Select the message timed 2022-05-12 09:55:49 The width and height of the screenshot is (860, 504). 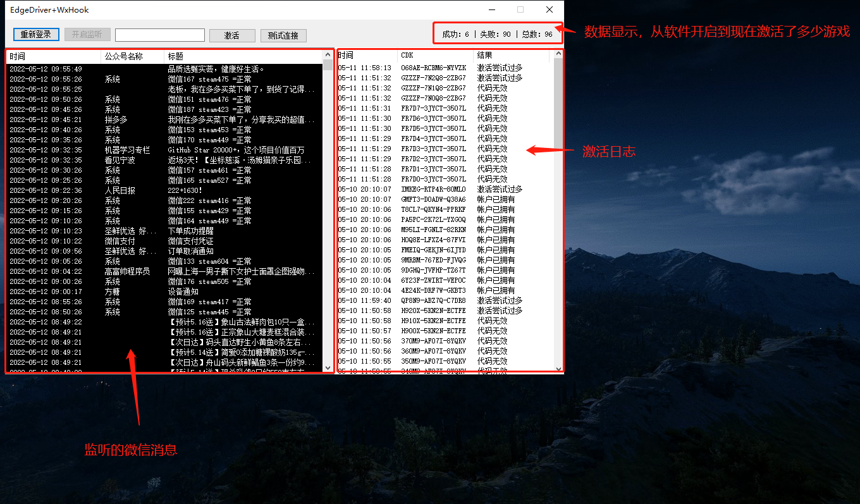click(x=164, y=69)
